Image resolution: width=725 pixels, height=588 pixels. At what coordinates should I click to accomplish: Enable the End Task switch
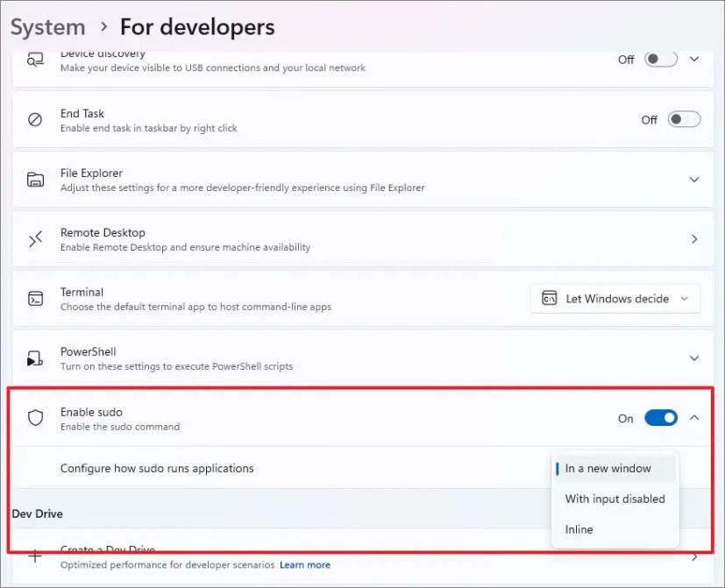coord(682,118)
